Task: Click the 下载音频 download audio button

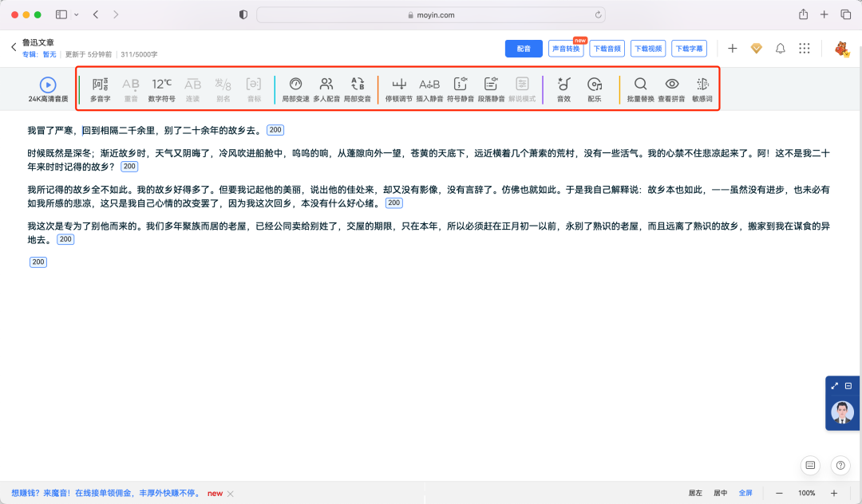Action: [607, 49]
